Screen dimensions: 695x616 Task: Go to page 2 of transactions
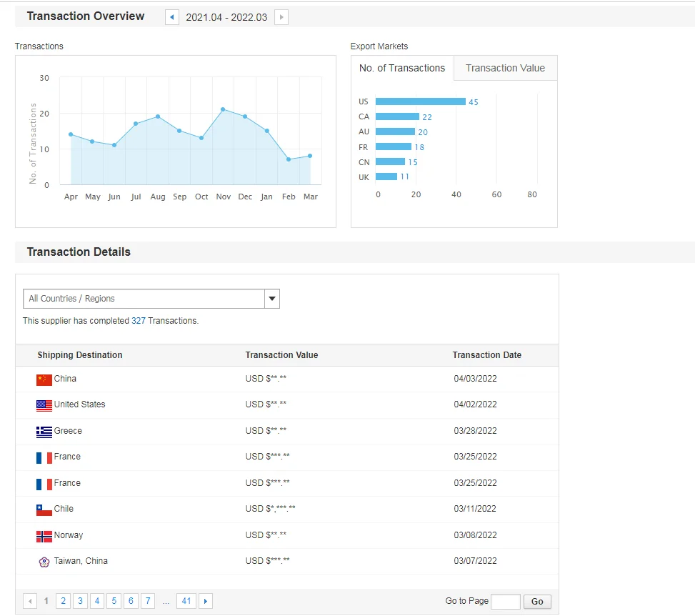click(x=63, y=601)
